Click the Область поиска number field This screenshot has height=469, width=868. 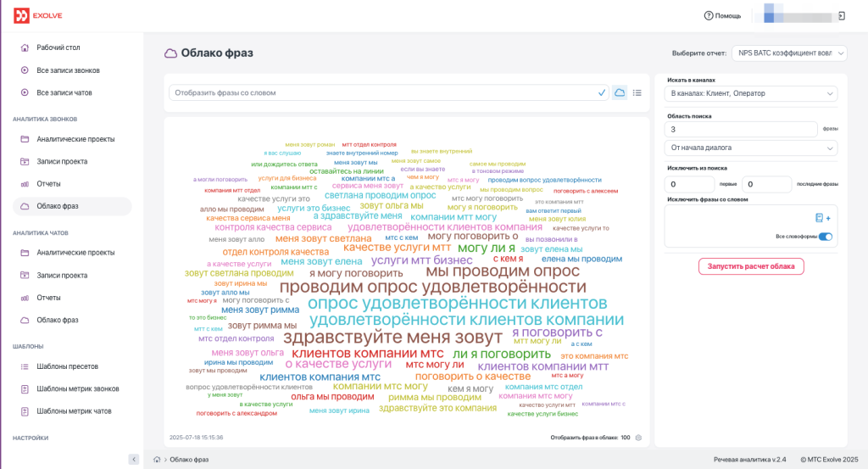tap(741, 130)
